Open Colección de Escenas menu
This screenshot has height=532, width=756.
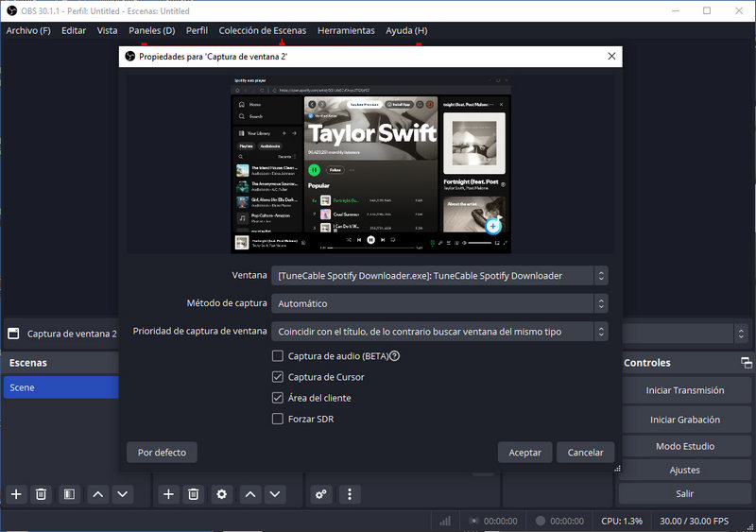(x=263, y=30)
